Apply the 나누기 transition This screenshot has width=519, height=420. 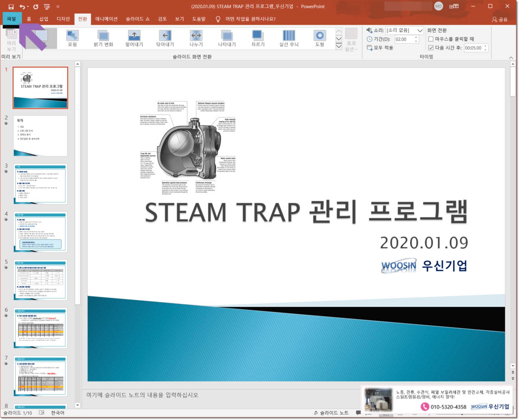click(x=196, y=38)
